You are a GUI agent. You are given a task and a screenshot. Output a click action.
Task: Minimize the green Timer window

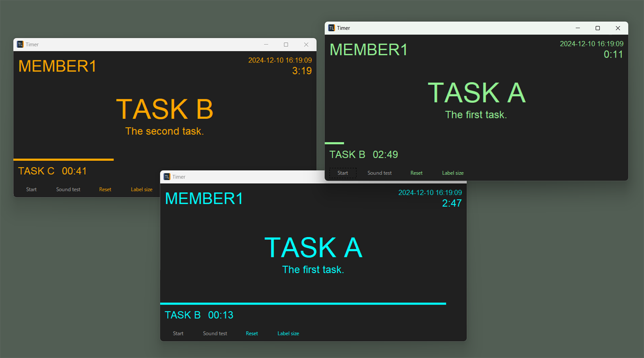point(578,28)
